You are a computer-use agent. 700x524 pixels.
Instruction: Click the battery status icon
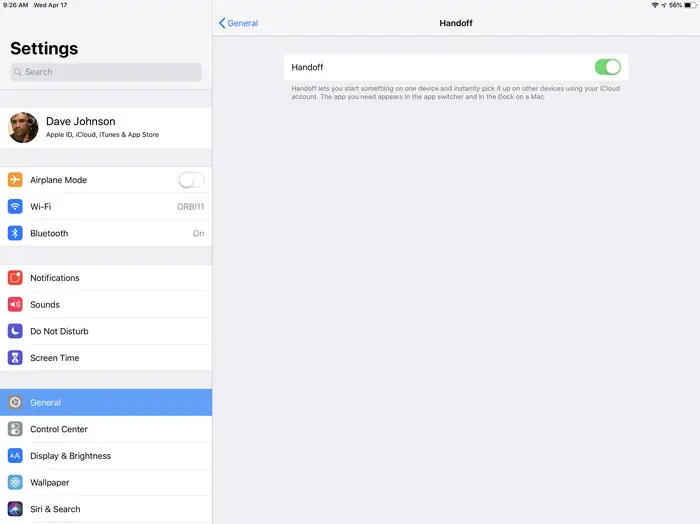pyautogui.click(x=690, y=5)
